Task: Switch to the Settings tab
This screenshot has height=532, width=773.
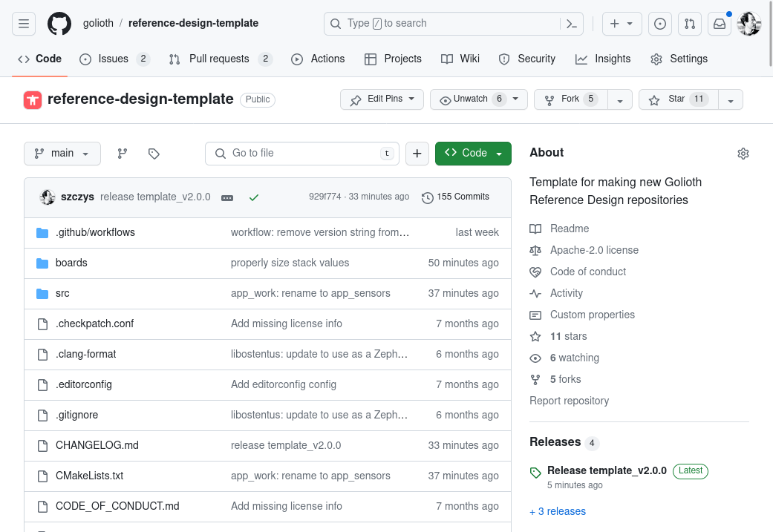Action: click(x=679, y=59)
